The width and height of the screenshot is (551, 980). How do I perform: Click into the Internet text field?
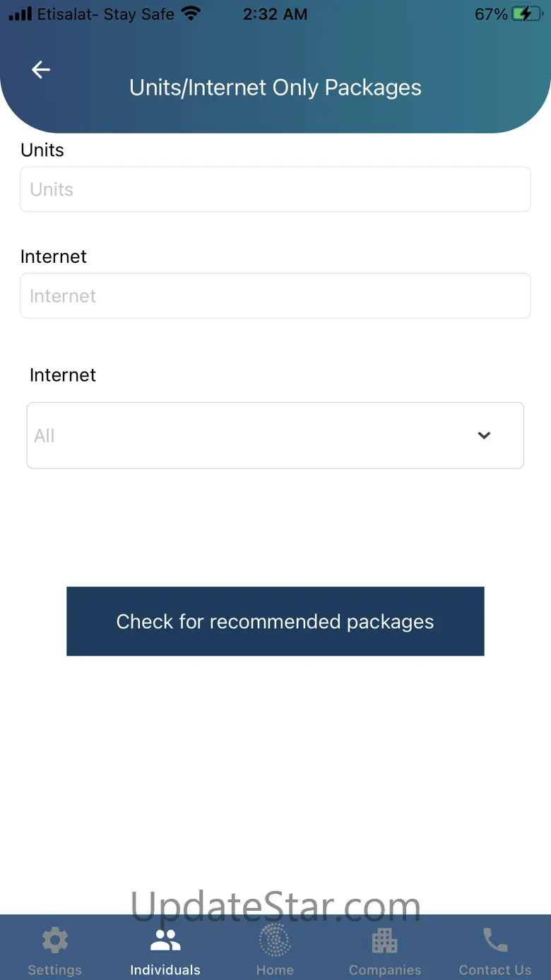(275, 296)
